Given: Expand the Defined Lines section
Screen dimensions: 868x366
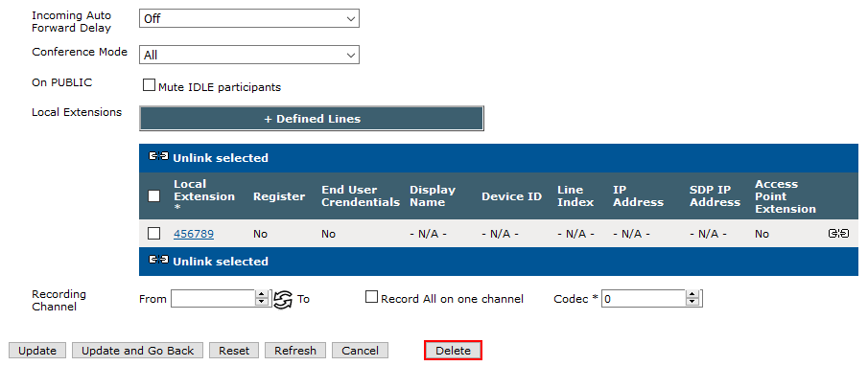Looking at the screenshot, I should click(312, 118).
